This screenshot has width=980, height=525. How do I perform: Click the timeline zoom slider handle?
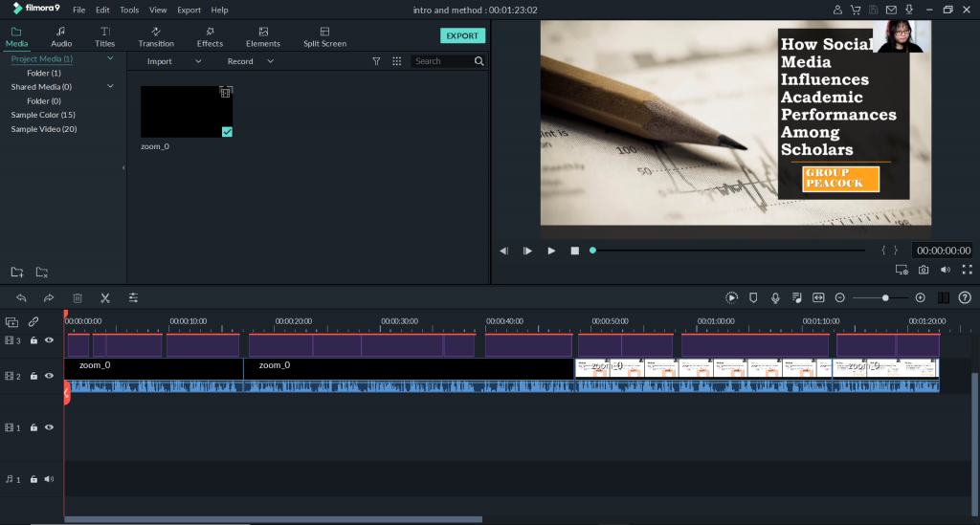coord(885,298)
